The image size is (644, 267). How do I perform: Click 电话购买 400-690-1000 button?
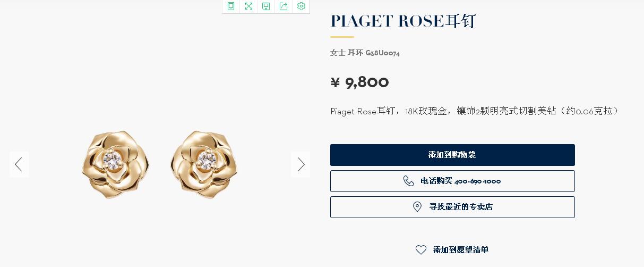click(452, 181)
